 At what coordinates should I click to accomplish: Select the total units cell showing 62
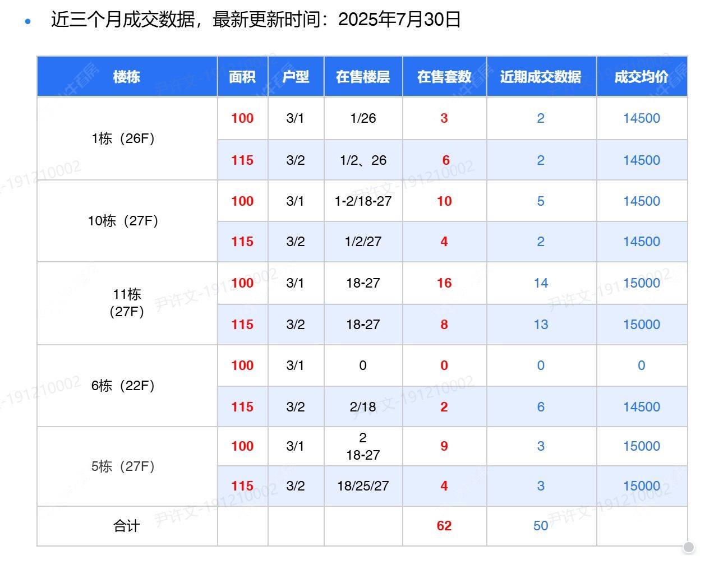(444, 526)
